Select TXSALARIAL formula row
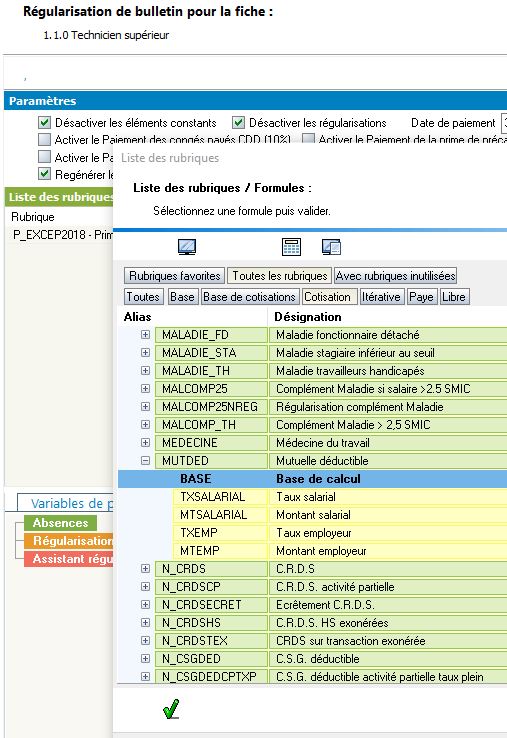The width and height of the screenshot is (507, 738). click(x=340, y=497)
